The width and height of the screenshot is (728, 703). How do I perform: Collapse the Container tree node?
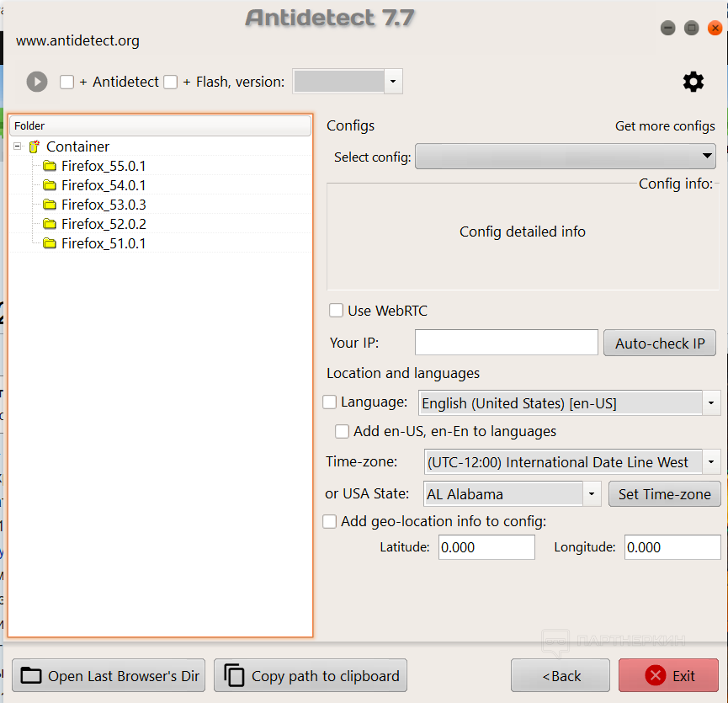click(18, 146)
